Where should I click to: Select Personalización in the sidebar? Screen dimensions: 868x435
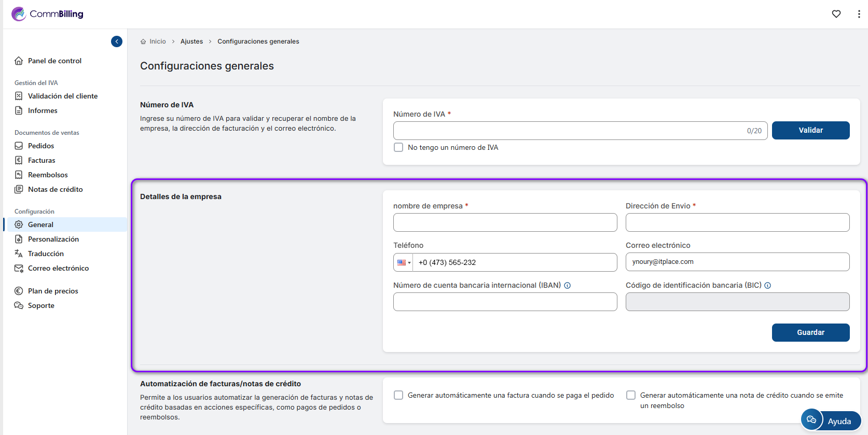click(53, 239)
